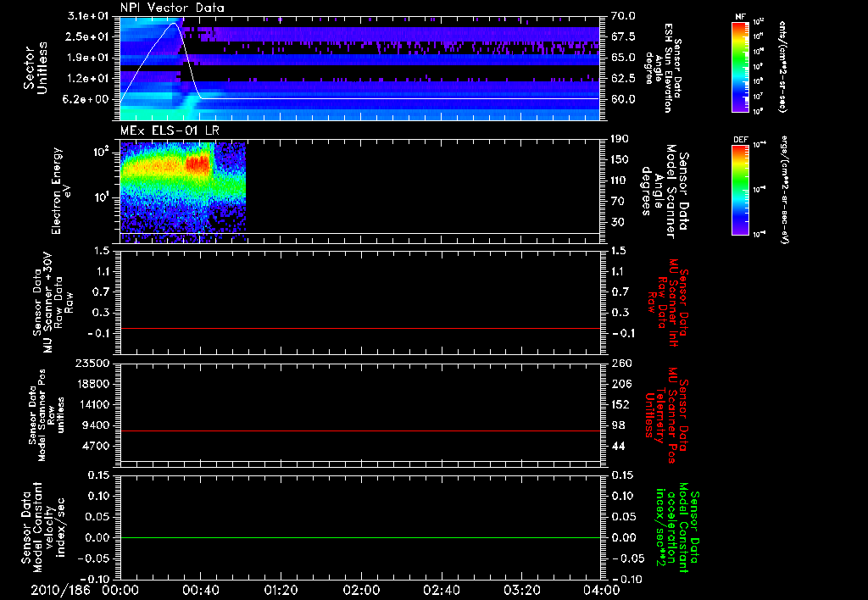Screen dimensions: 868x600
Task: Click the 190 scanner angle tick label
Action: point(620,138)
